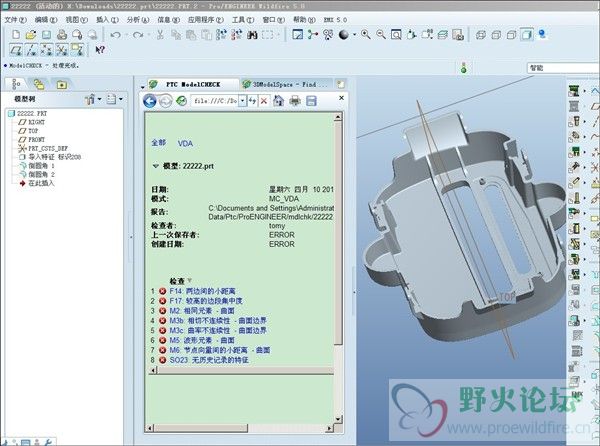Open an existing file via folder icon
600x446 pixels.
point(31,35)
